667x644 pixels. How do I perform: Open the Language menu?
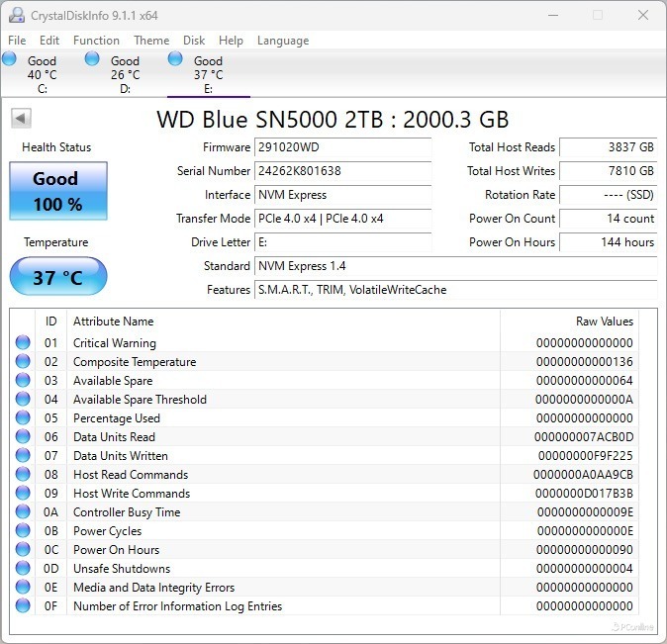click(283, 41)
